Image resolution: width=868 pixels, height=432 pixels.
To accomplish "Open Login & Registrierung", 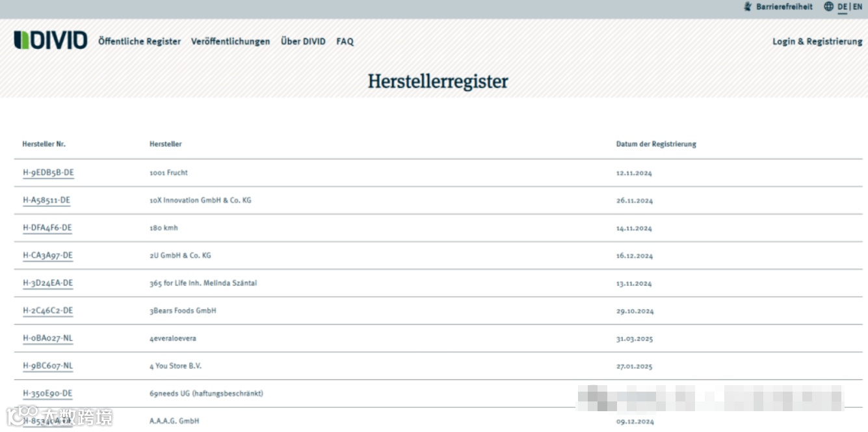I will (x=817, y=42).
